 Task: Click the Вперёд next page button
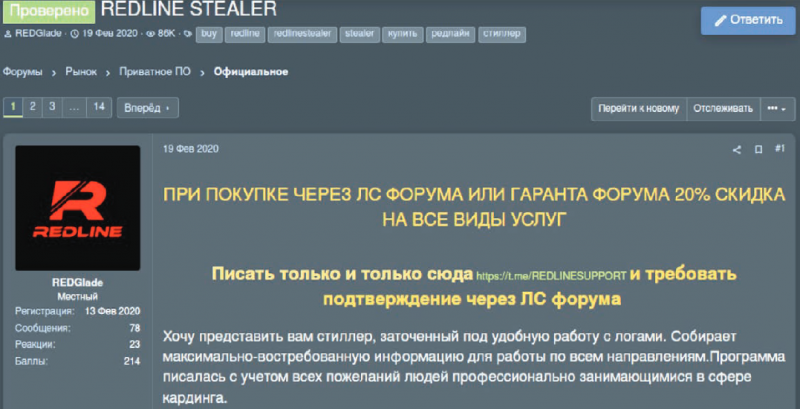pyautogui.click(x=148, y=107)
